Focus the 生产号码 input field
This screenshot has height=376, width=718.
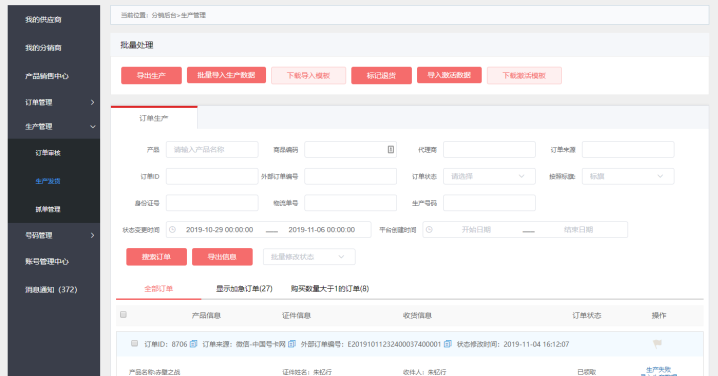489,203
